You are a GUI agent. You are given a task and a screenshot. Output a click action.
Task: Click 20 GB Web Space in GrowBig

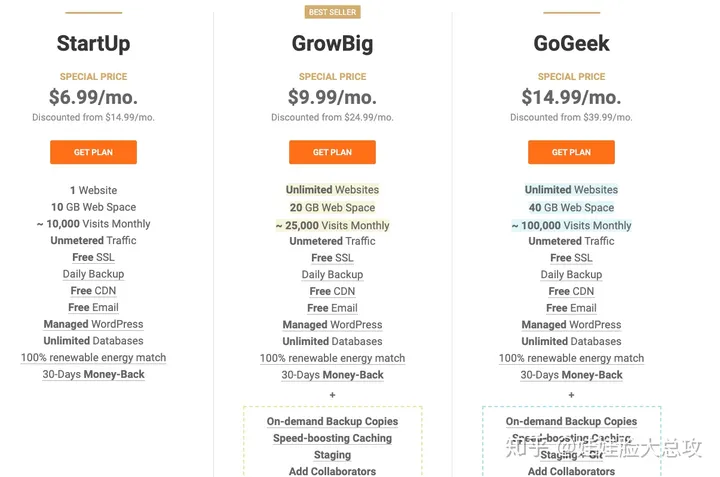[x=332, y=208]
